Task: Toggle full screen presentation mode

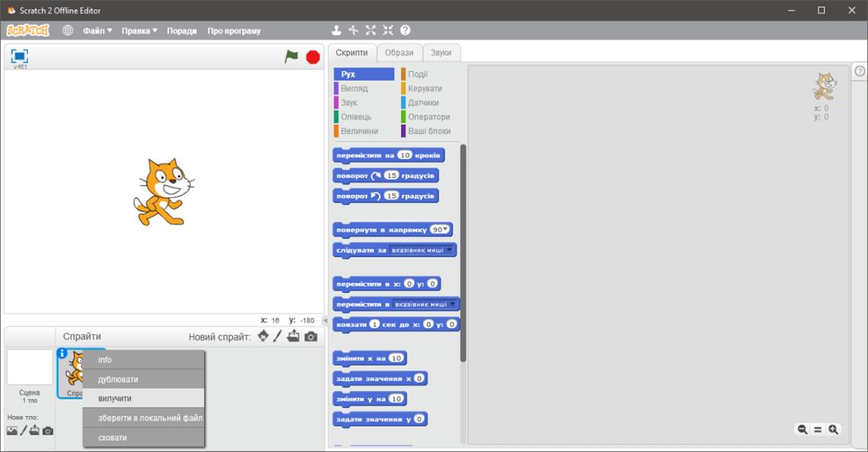Action: point(19,56)
